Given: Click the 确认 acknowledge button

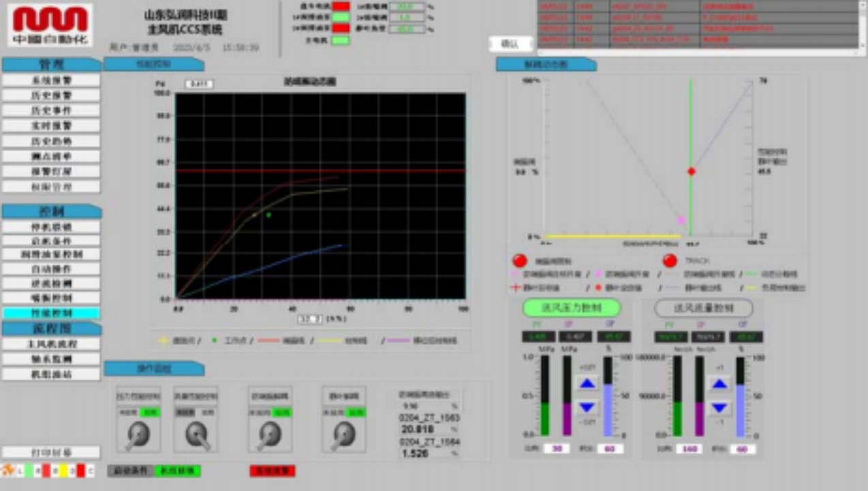Looking at the screenshot, I should tap(510, 44).
